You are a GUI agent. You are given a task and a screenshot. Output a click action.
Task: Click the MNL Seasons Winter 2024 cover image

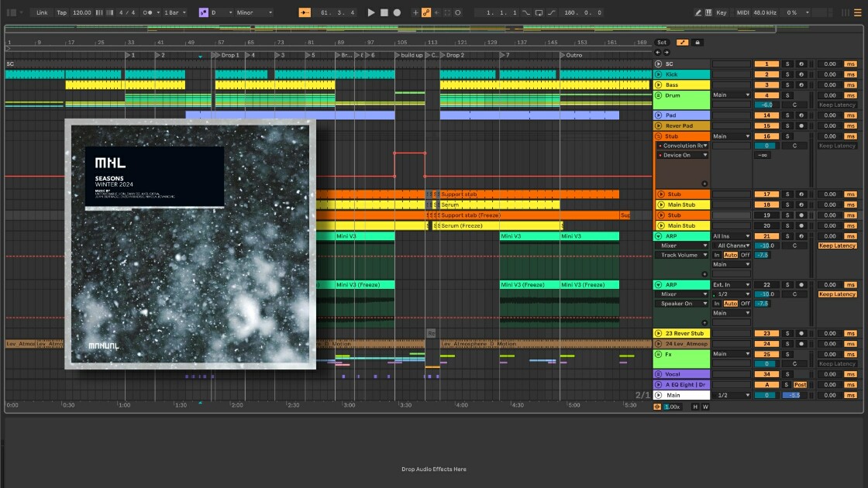click(191, 244)
